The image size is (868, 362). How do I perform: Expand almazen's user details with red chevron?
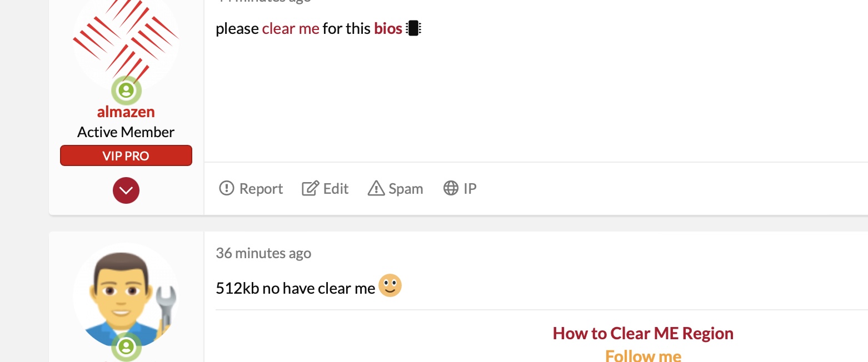[x=126, y=190]
